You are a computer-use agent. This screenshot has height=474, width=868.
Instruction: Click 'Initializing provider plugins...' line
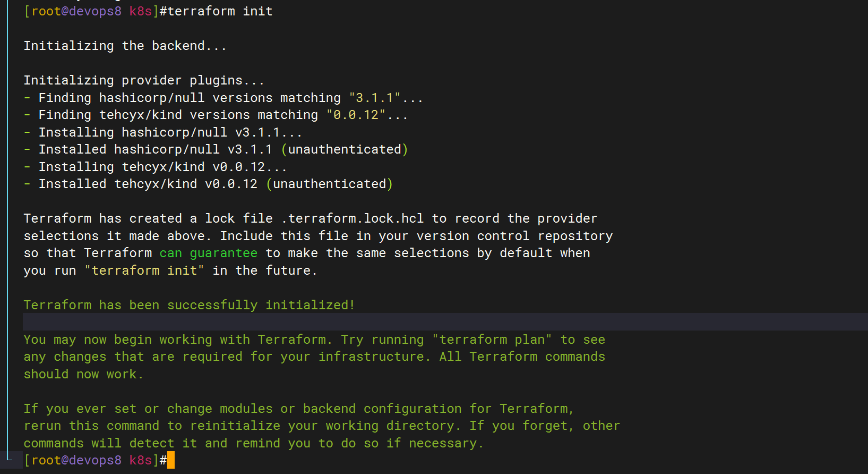click(x=144, y=80)
